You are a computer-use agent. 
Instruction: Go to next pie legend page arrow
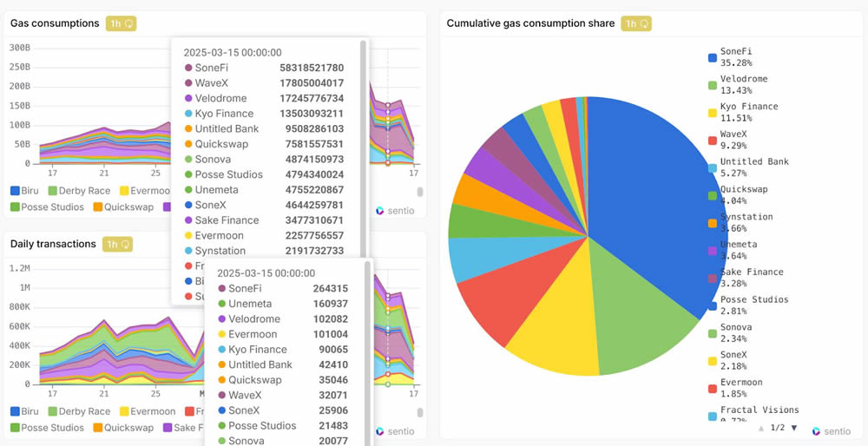[x=794, y=428]
